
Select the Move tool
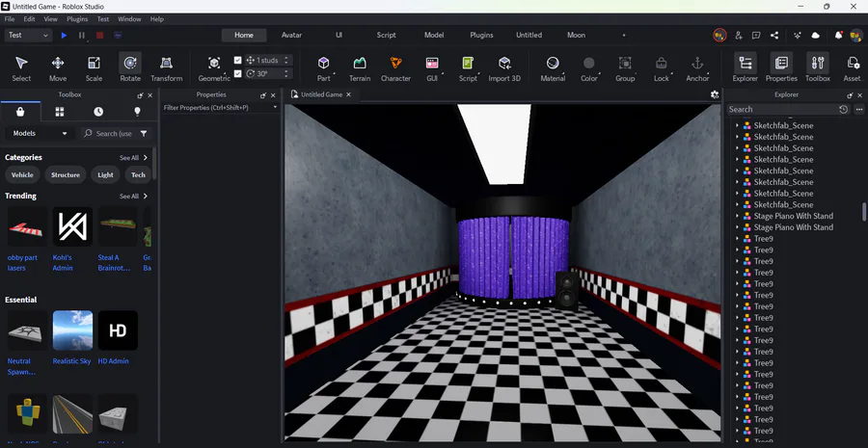[58, 67]
